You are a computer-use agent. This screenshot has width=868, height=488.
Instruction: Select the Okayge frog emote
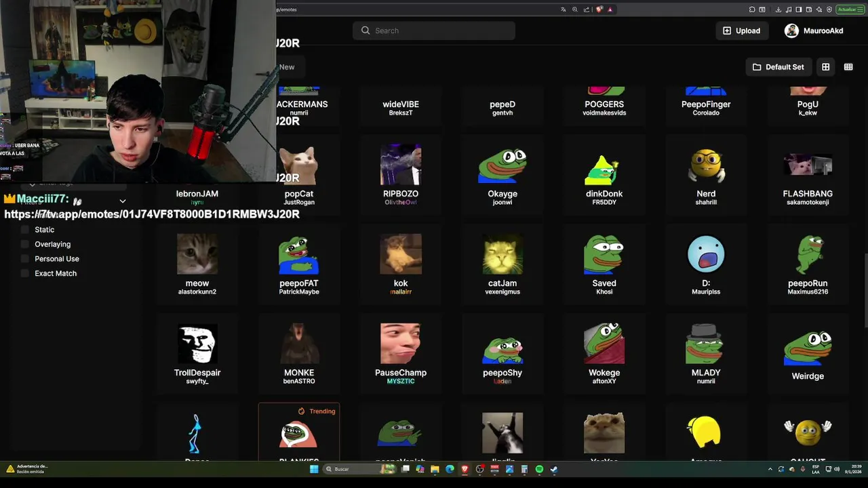pos(502,174)
